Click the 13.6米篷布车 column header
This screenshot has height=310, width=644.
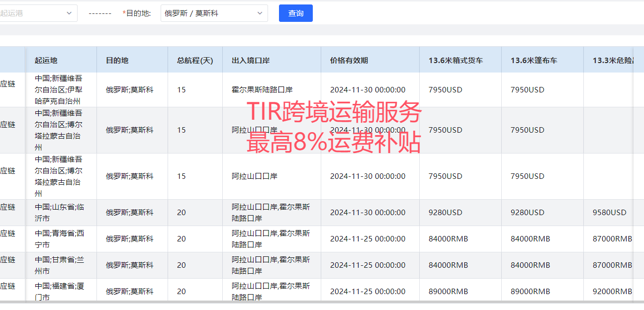(x=534, y=60)
